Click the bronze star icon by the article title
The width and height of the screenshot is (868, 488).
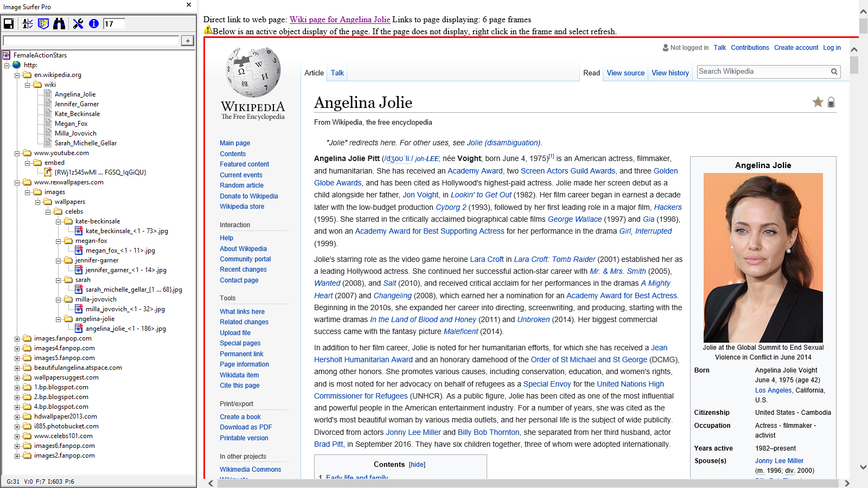818,102
